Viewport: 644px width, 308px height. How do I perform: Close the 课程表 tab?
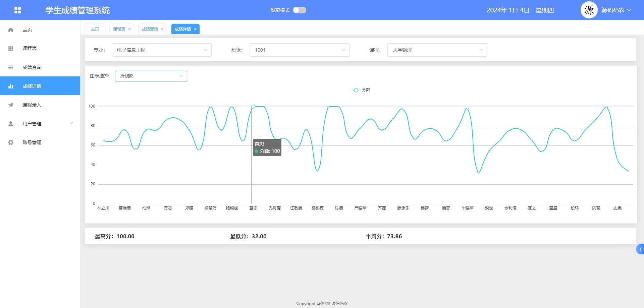click(x=129, y=29)
